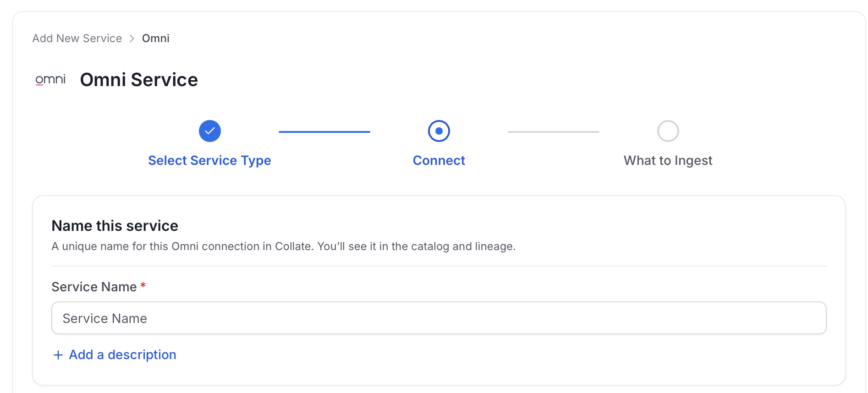Click the plus icon beside Add a description

point(58,355)
